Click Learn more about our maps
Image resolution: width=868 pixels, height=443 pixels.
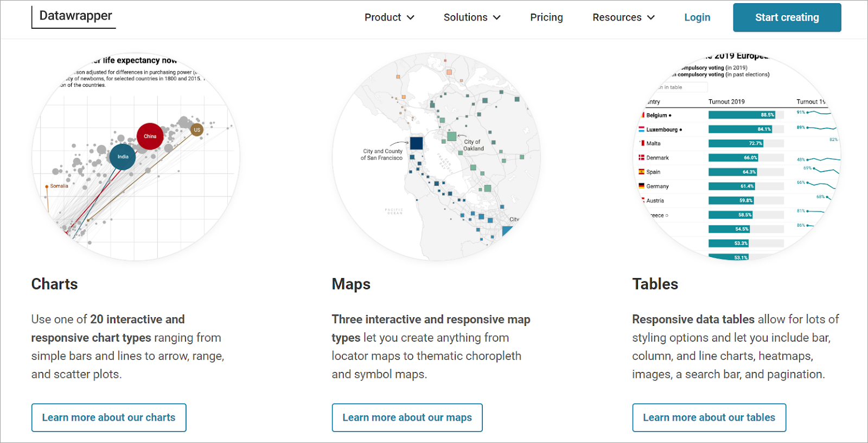pyautogui.click(x=407, y=418)
